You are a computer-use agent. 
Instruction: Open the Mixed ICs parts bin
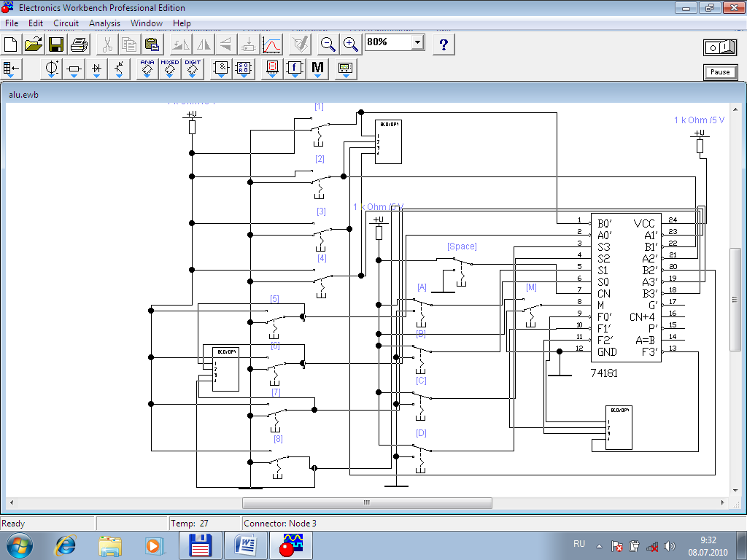click(x=169, y=69)
